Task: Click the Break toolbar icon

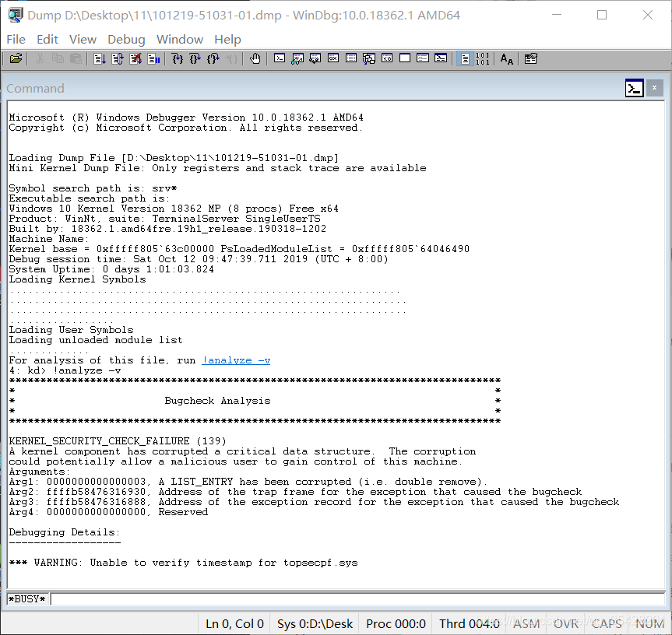Action: pyautogui.click(x=153, y=58)
